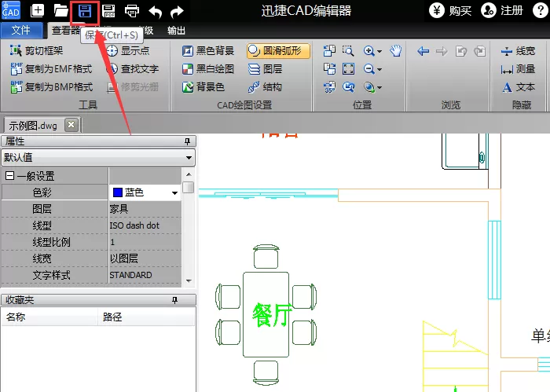550x392 pixels.
Task: Open 背景色 color picker
Action: pos(203,86)
